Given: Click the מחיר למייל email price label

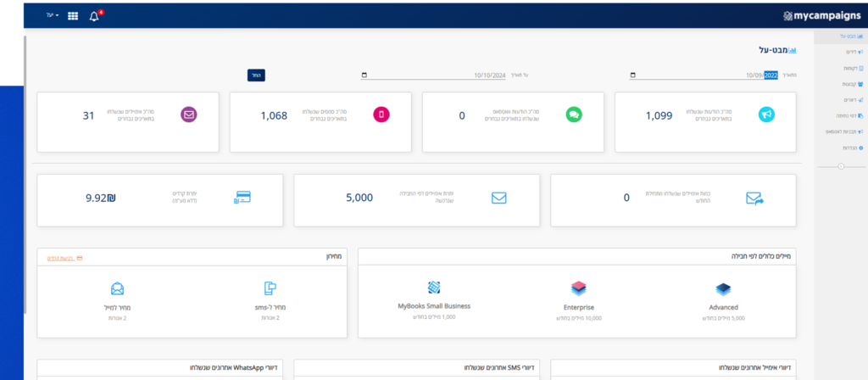Looking at the screenshot, I should coord(117,307).
